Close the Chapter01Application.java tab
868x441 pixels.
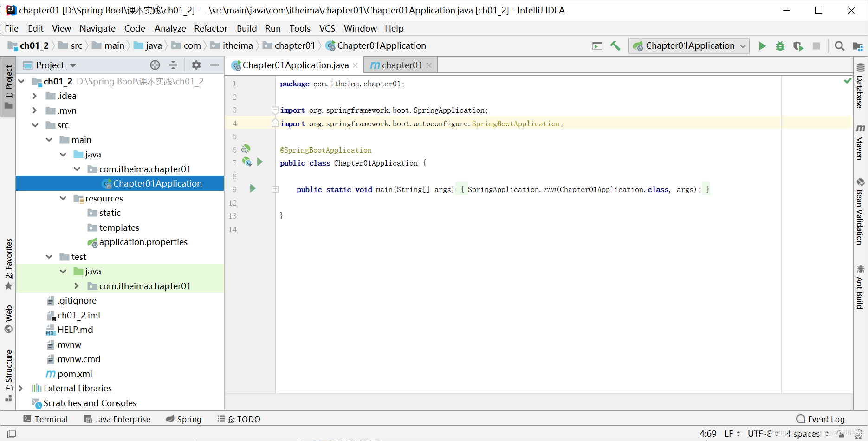click(355, 65)
